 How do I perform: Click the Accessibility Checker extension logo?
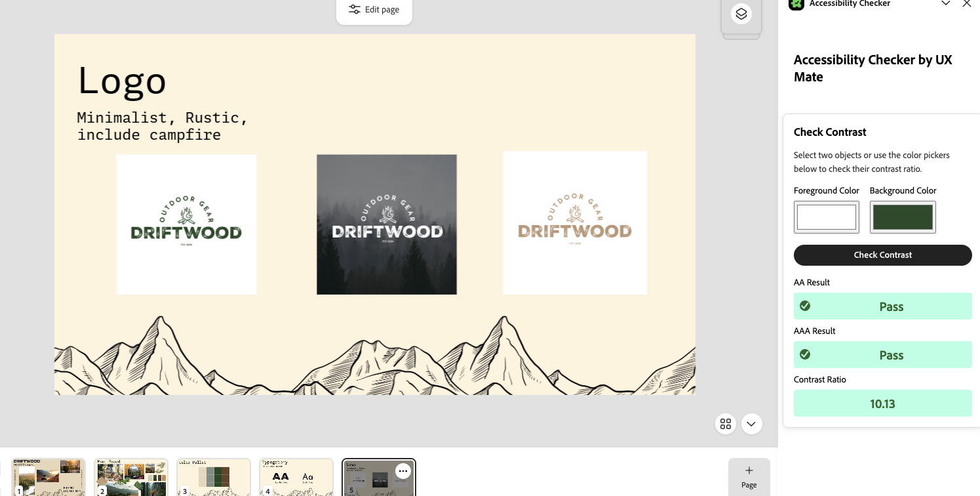796,5
